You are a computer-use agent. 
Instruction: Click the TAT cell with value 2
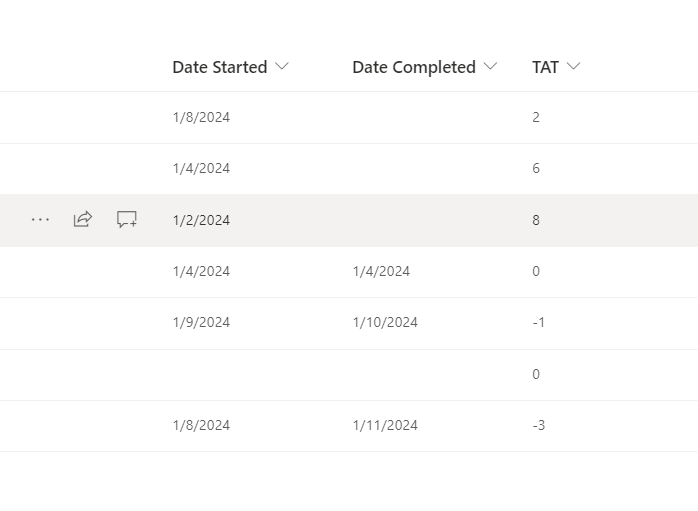(536, 117)
